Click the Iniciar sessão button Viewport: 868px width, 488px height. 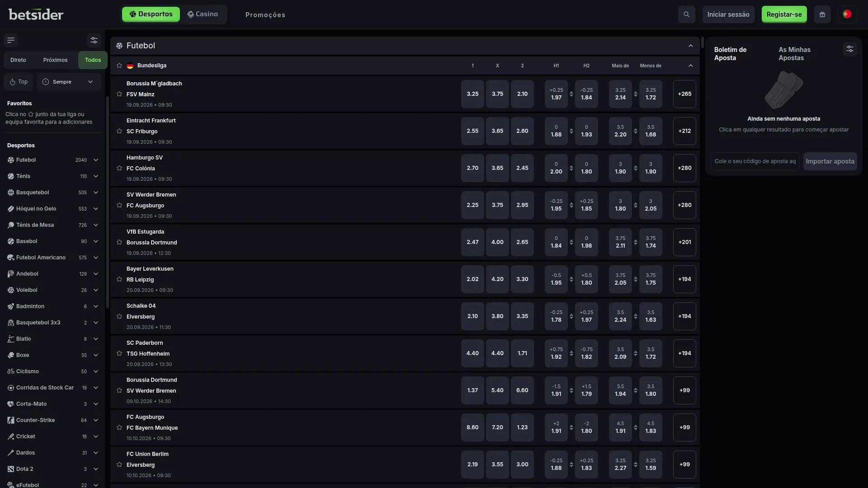pos(728,14)
